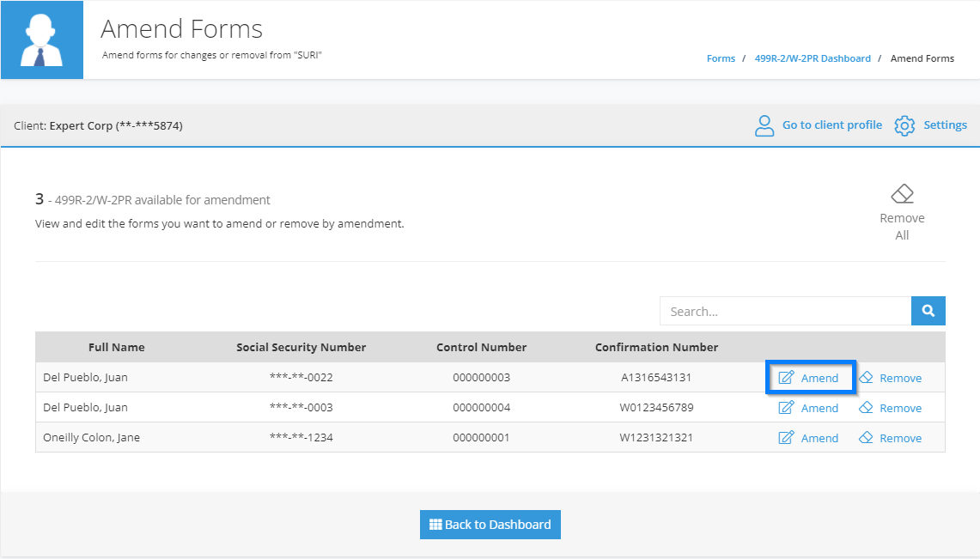Click the client profile person icon

[x=764, y=125]
